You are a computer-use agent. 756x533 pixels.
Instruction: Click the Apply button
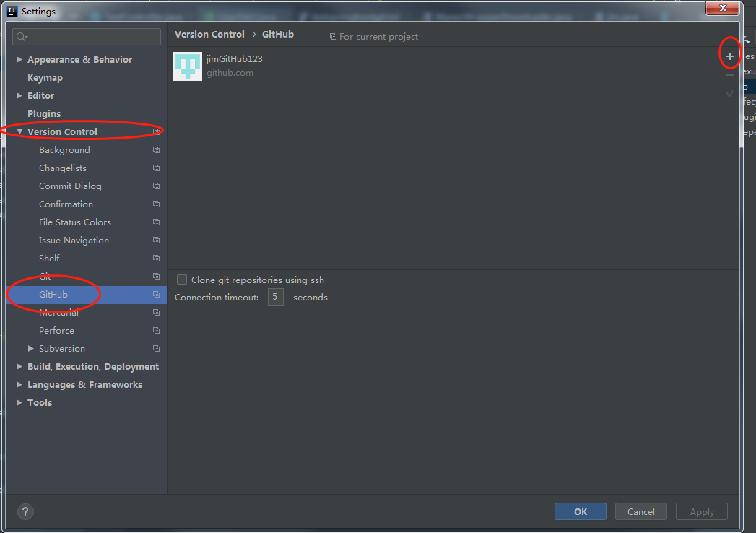point(702,511)
